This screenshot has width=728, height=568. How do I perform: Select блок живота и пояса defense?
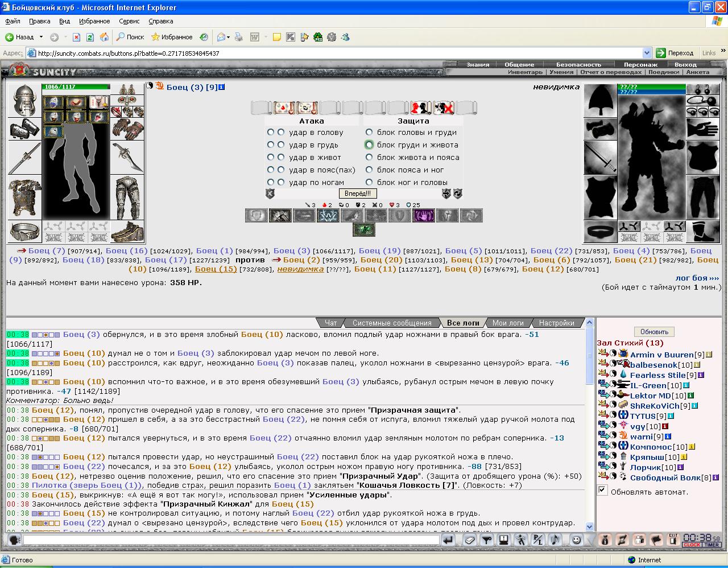(x=369, y=157)
